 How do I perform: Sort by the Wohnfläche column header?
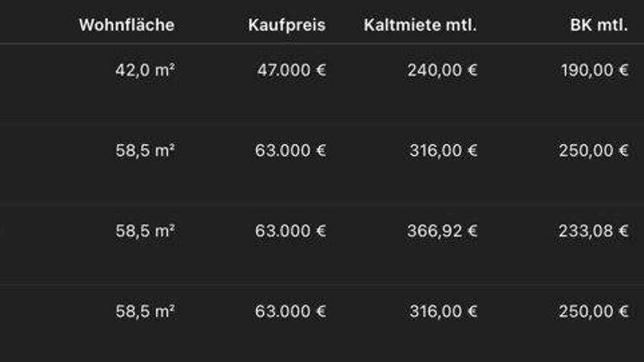pyautogui.click(x=126, y=25)
